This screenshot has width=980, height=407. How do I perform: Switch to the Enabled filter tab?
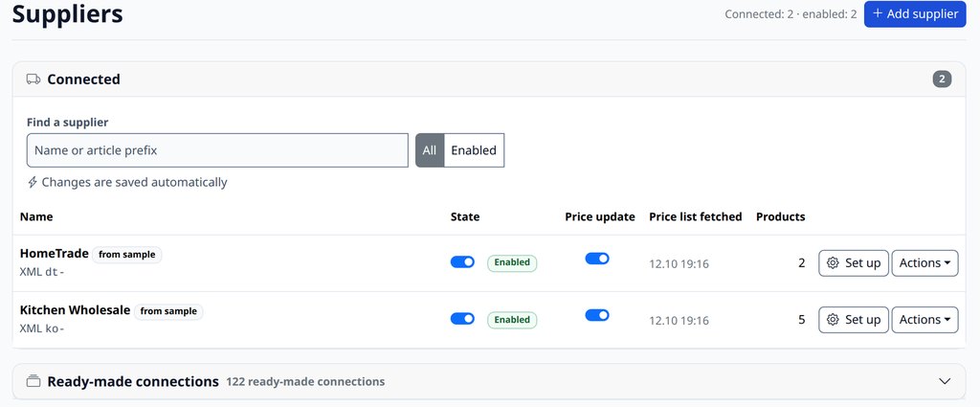(x=474, y=150)
